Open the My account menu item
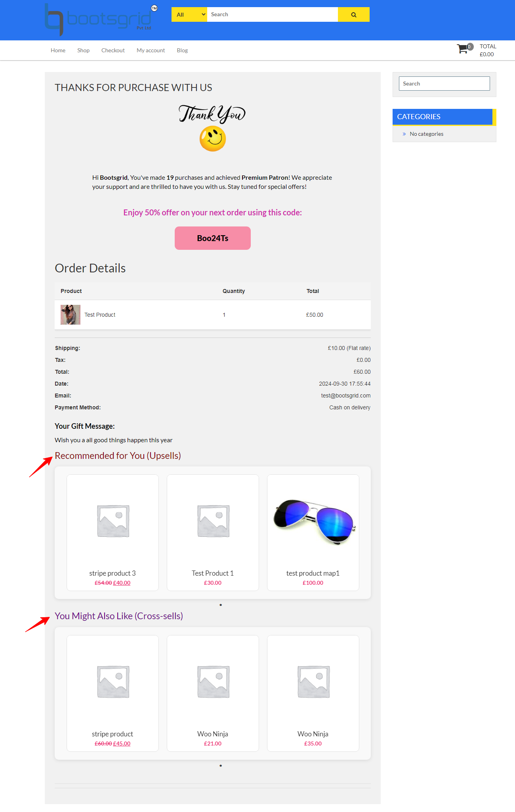This screenshot has width=515, height=812. coord(151,50)
